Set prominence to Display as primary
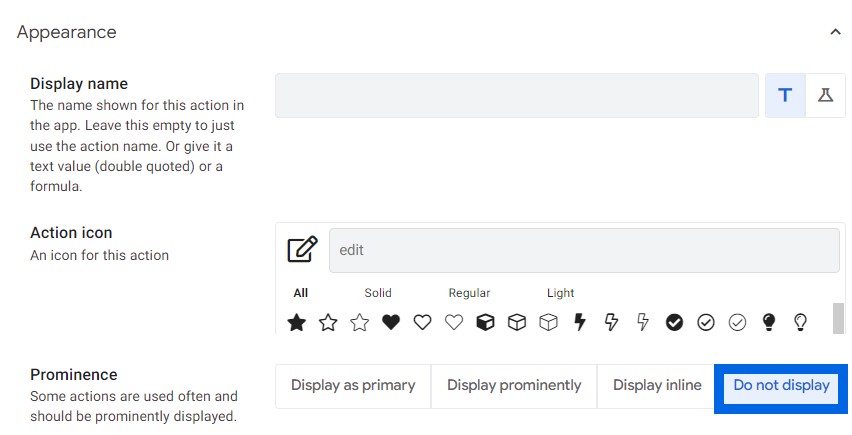852x435 pixels. (x=353, y=386)
